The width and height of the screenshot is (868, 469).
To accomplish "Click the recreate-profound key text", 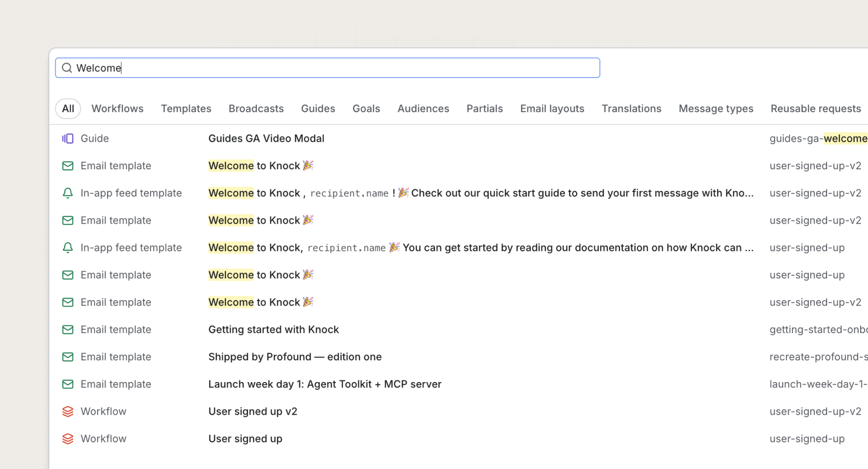I will pos(818,357).
